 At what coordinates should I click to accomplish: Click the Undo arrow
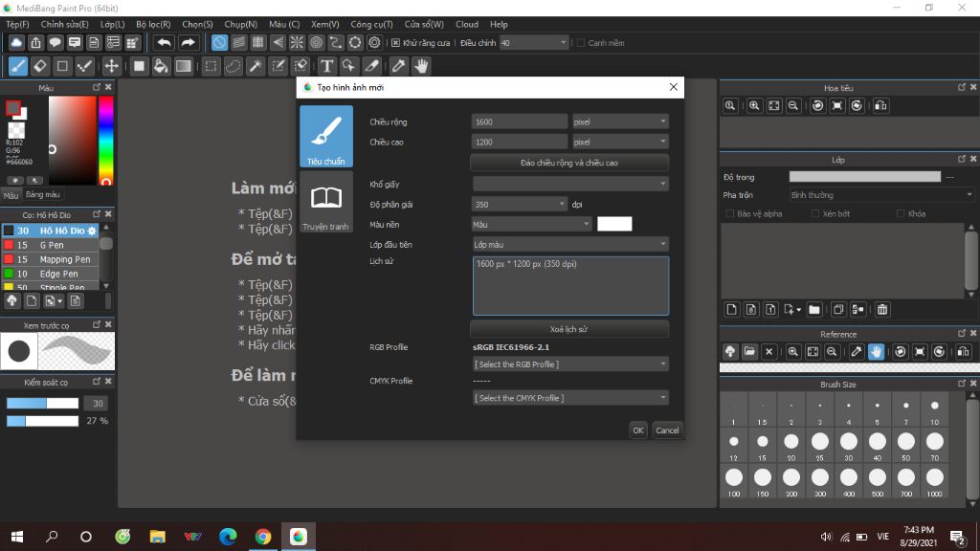(x=165, y=42)
